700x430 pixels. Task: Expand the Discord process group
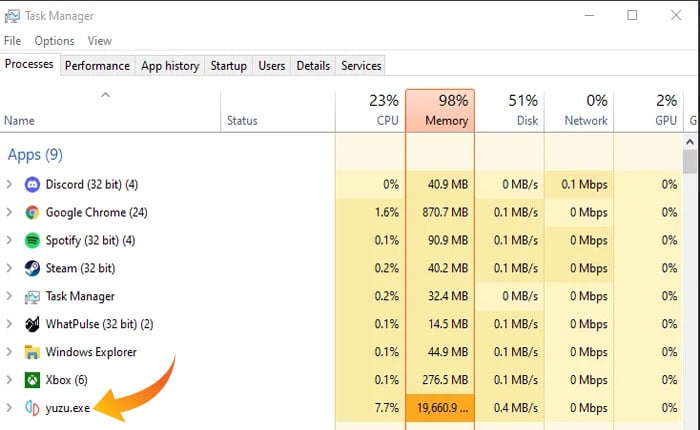tap(10, 184)
